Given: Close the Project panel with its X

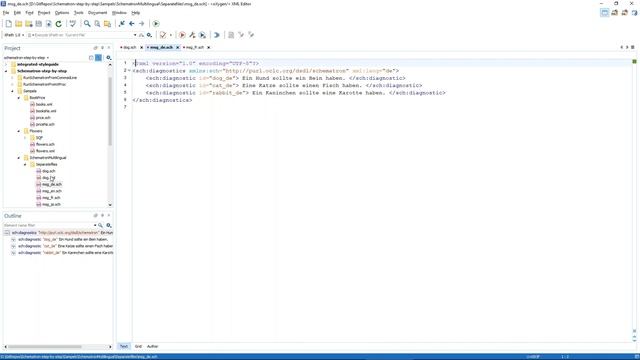Looking at the screenshot, I should (x=109, y=48).
